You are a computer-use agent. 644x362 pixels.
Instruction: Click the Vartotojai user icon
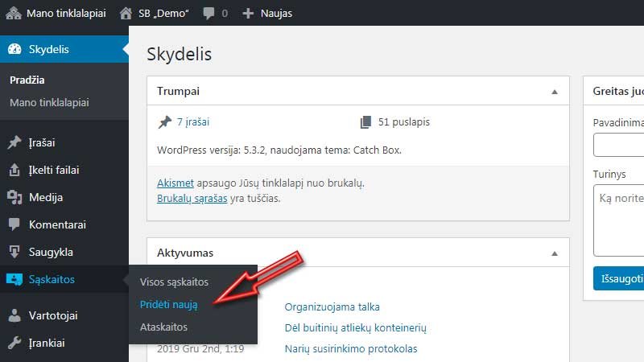[14, 315]
